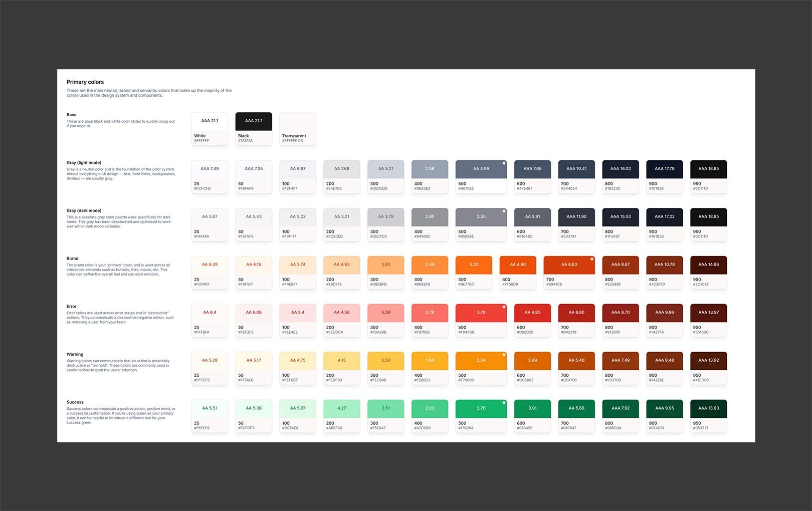Select the Black base swatch AAA 21:1
Screen dimensions: 812x511
point(254,129)
